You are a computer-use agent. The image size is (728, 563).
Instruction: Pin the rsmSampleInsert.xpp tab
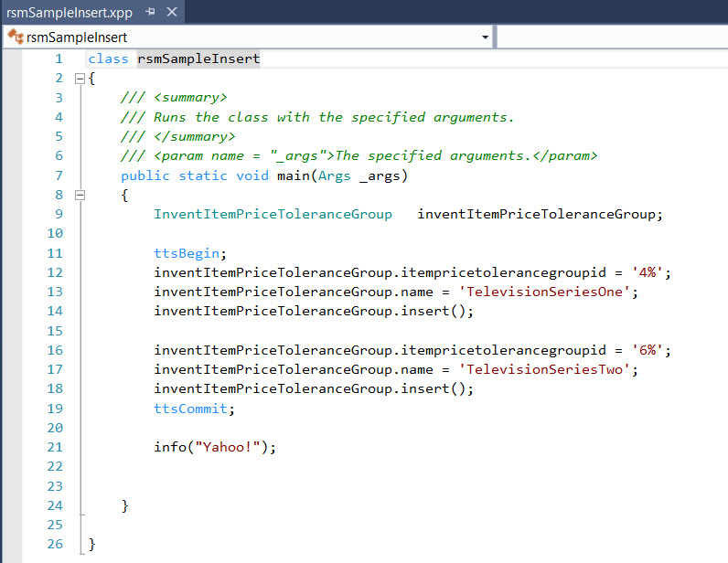[151, 12]
